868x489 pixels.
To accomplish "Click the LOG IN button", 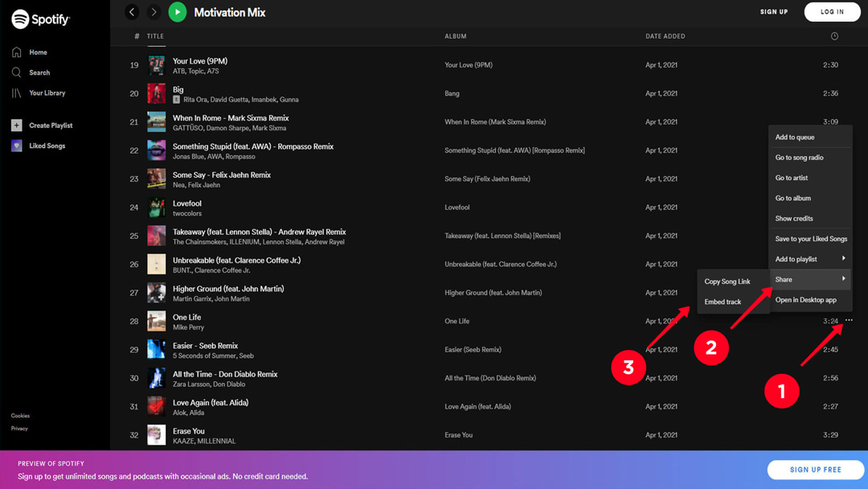I will point(832,11).
